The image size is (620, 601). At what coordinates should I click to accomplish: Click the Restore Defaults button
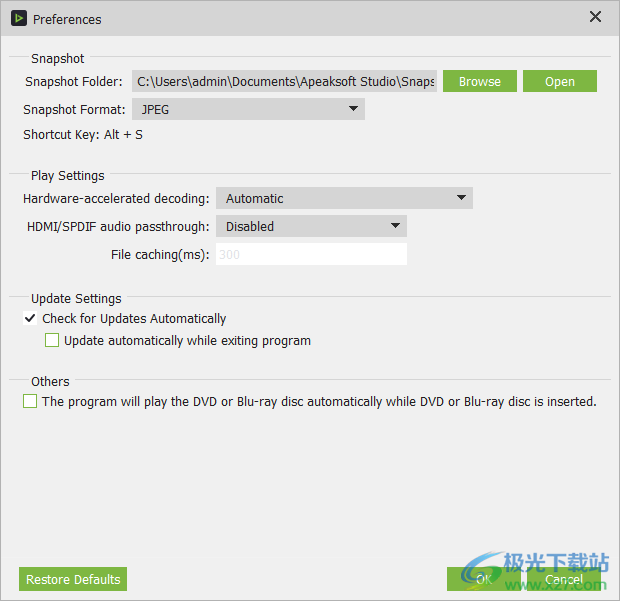[73, 579]
